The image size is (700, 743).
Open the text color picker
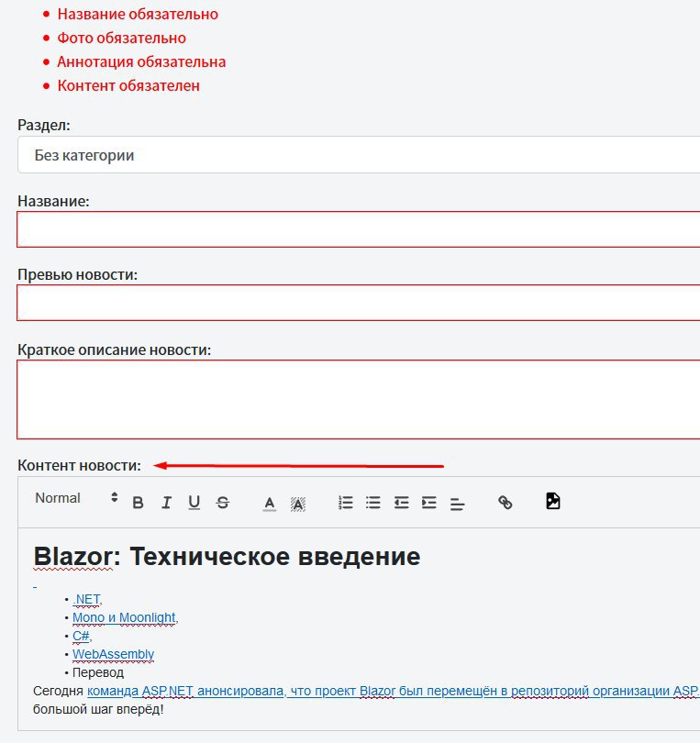269,503
